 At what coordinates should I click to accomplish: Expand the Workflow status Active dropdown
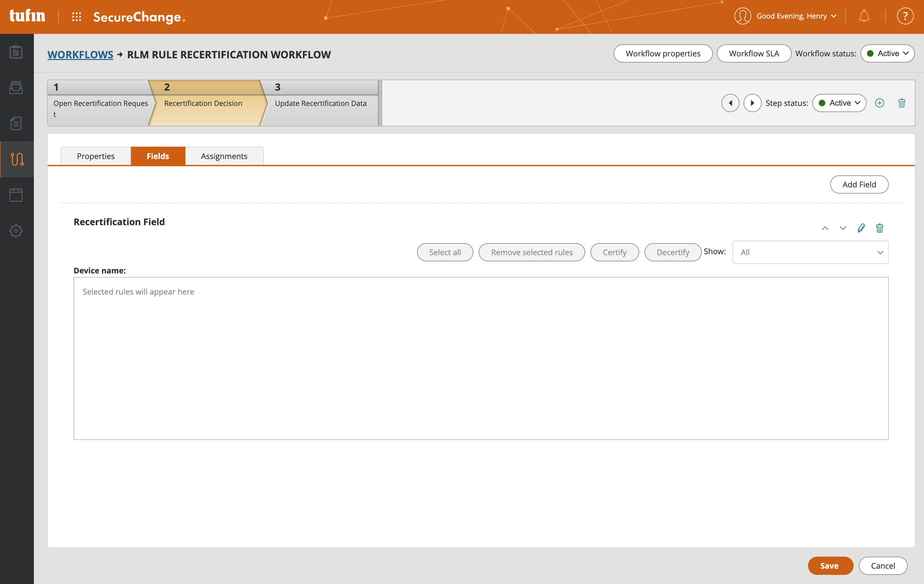coord(887,53)
